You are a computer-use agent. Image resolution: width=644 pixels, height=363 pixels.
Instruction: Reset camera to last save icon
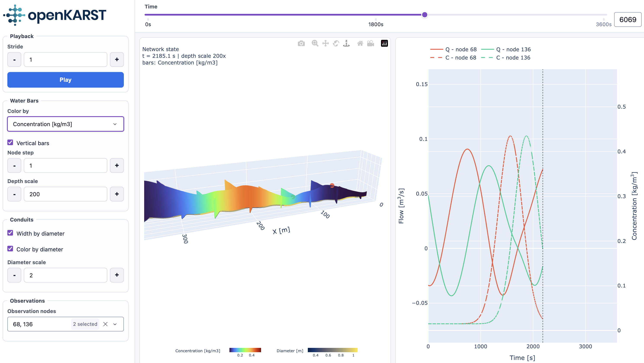371,43
